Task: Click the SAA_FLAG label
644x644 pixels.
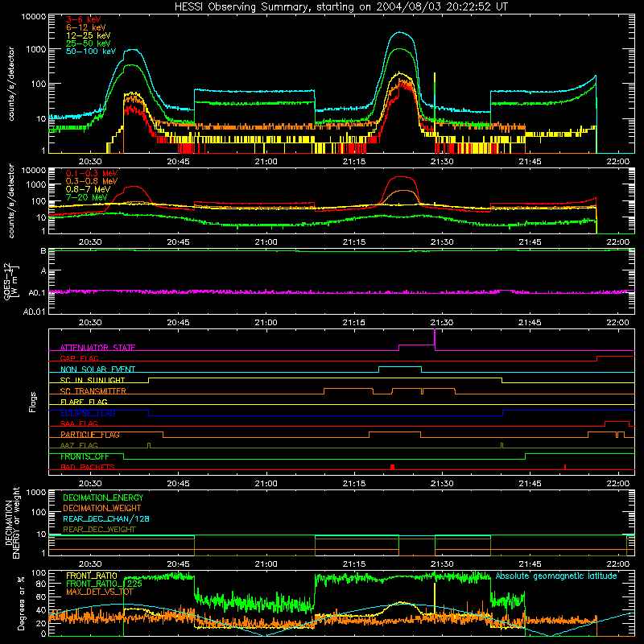Action: pyautogui.click(x=79, y=423)
